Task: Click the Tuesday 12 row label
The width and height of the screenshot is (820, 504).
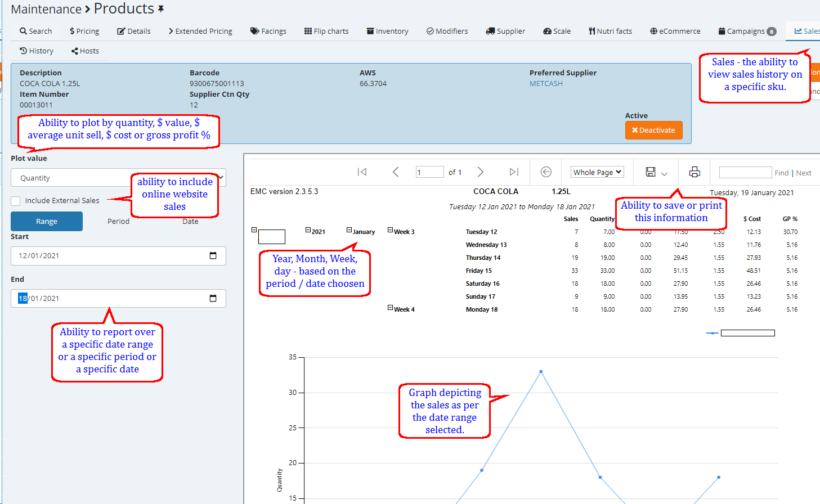Action: point(482,232)
